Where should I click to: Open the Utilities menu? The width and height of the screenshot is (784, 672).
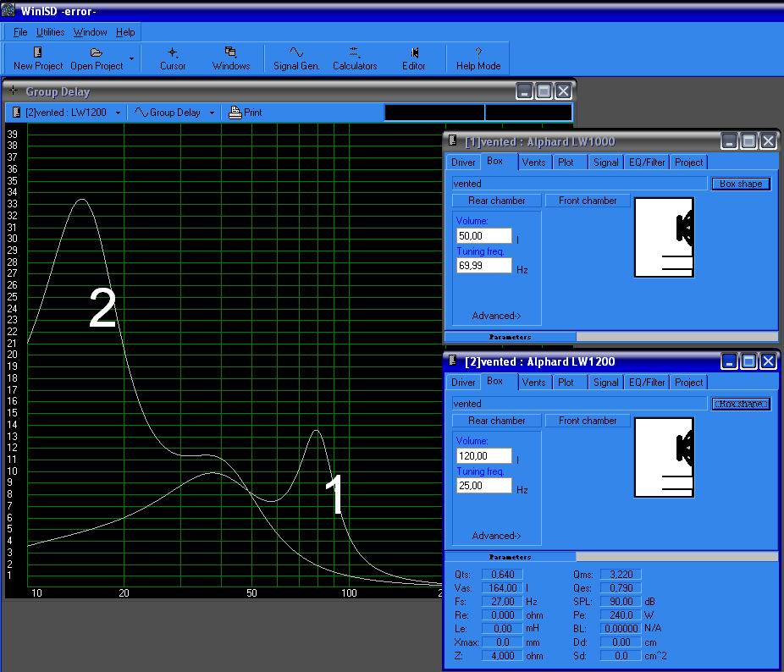coord(50,32)
